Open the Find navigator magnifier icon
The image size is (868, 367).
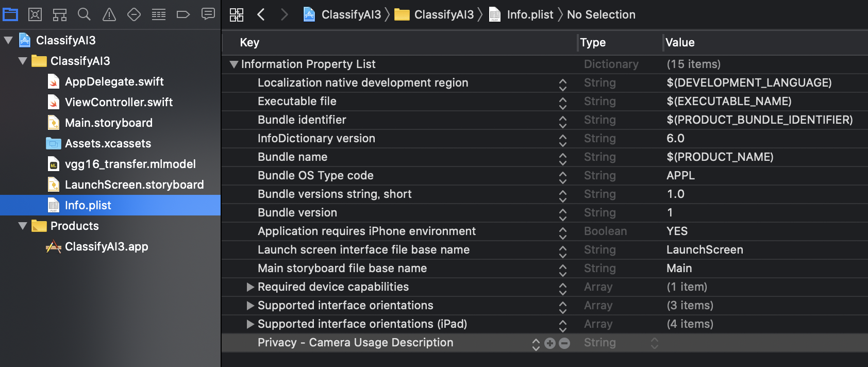84,14
